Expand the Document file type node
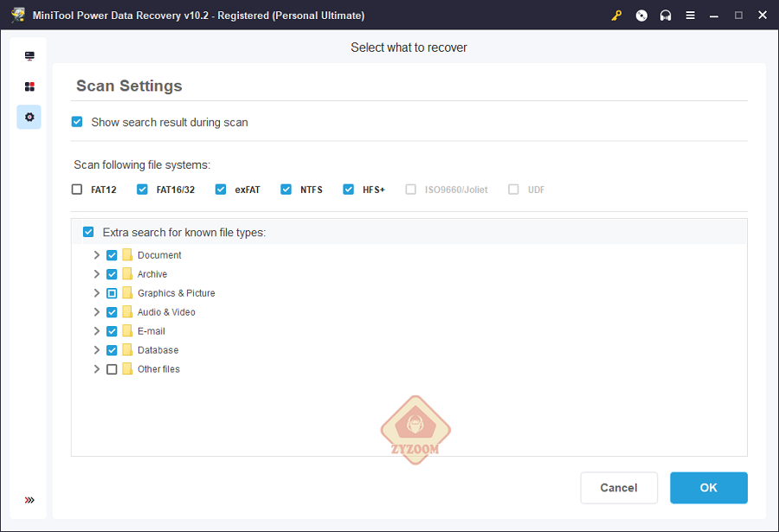Image resolution: width=779 pixels, height=532 pixels. click(x=96, y=255)
